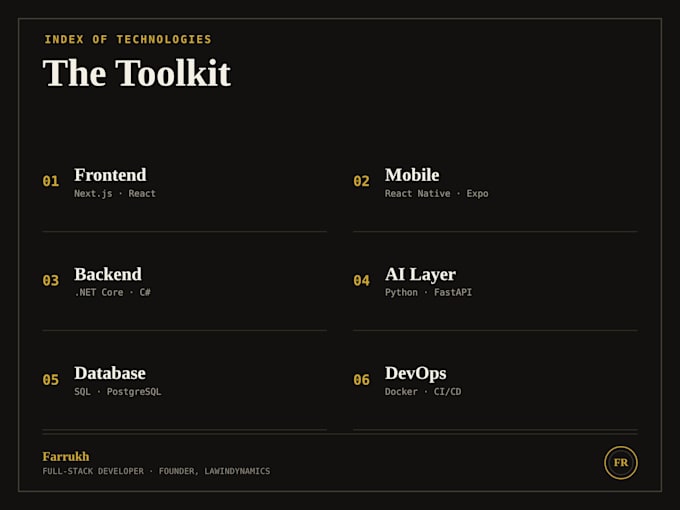Click the Index of Technologies label
680x510 pixels.
(x=128, y=39)
